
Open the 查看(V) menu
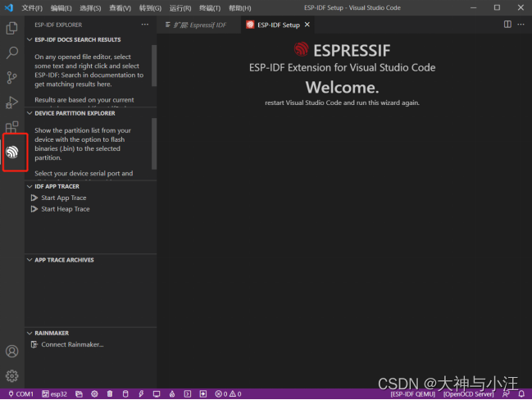tap(120, 8)
